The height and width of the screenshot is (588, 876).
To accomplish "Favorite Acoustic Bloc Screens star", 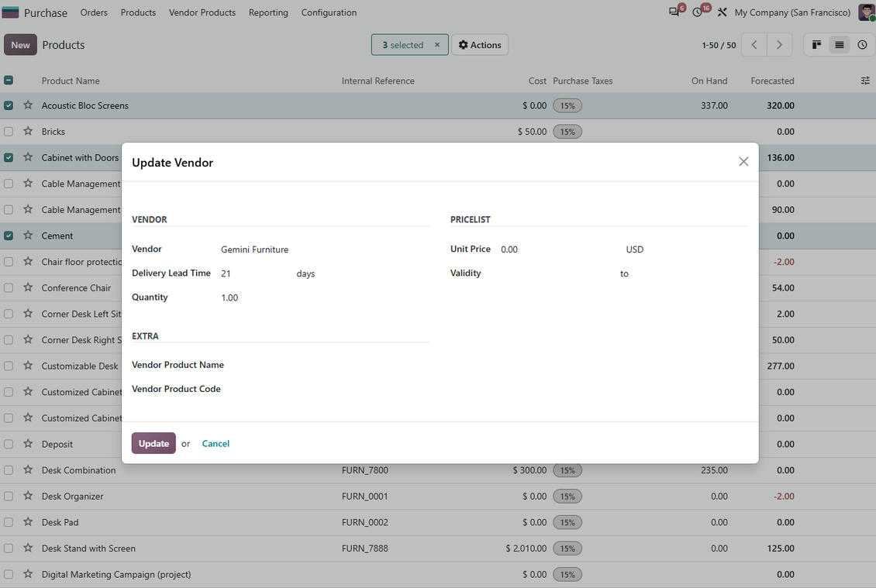I will [x=28, y=105].
